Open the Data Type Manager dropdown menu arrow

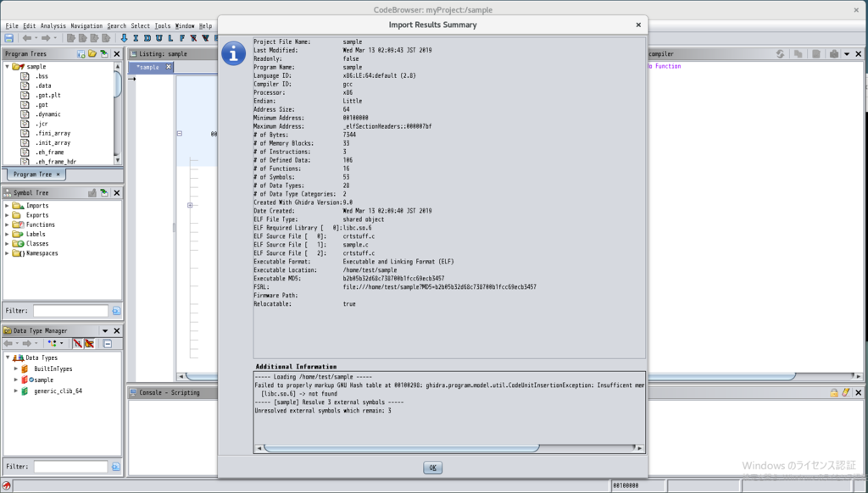click(x=104, y=331)
